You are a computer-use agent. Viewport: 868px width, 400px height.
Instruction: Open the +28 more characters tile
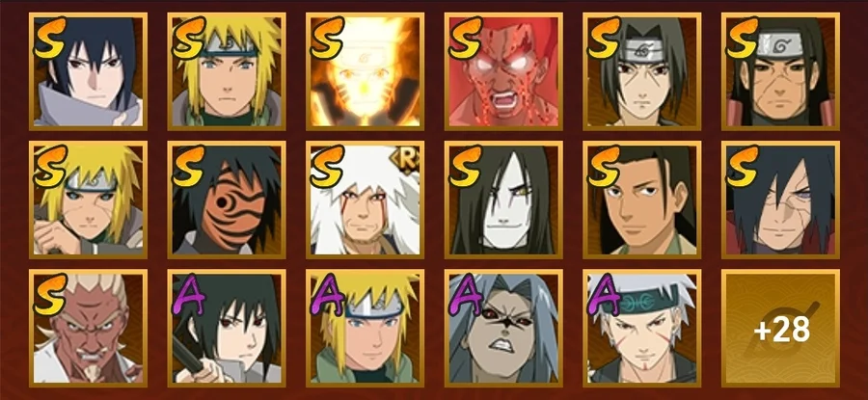(x=780, y=328)
